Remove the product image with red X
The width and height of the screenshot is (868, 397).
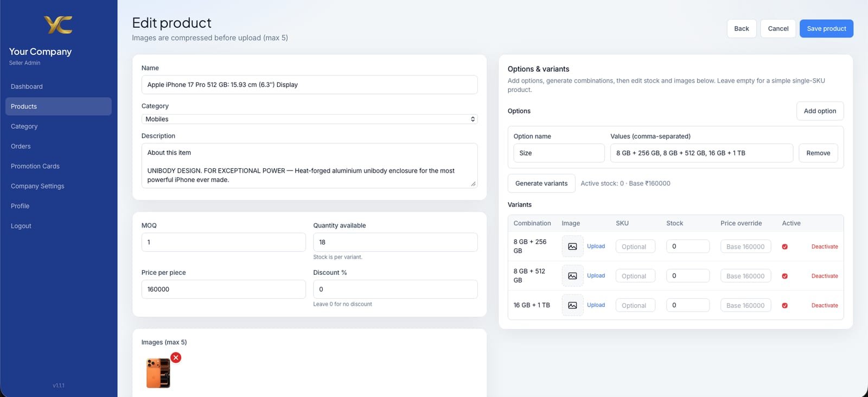[x=176, y=357]
